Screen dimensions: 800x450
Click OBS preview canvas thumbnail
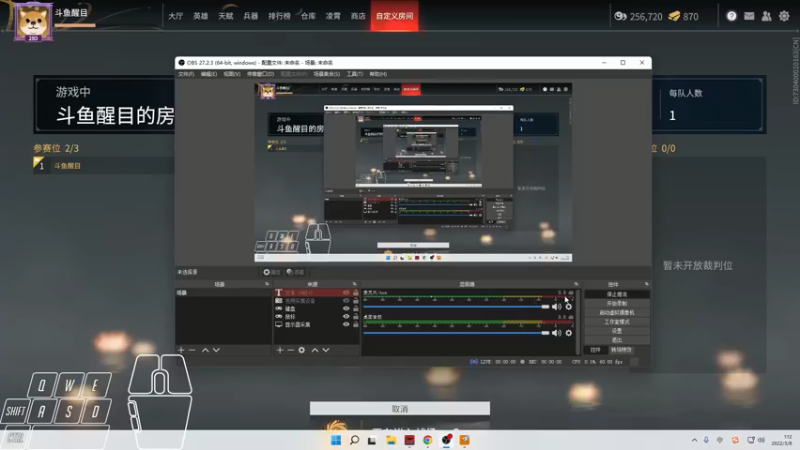(413, 172)
